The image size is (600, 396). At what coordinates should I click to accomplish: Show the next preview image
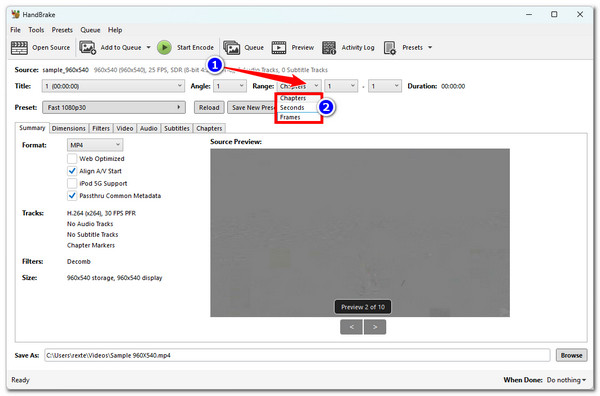click(375, 327)
